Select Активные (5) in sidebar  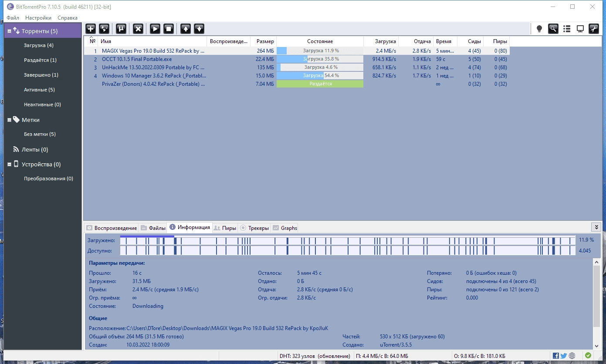coord(39,90)
